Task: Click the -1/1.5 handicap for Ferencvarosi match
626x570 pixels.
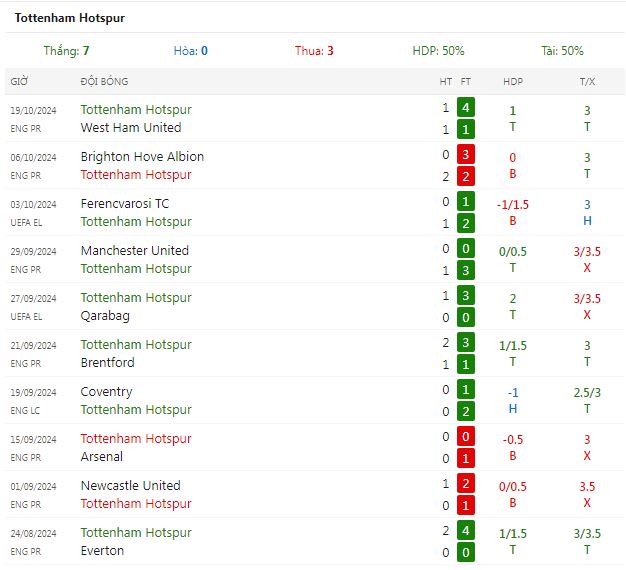Action: (x=513, y=205)
